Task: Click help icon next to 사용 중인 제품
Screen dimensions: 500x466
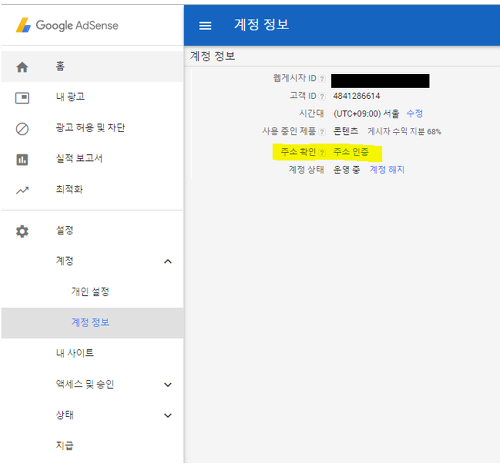Action: click(x=322, y=132)
